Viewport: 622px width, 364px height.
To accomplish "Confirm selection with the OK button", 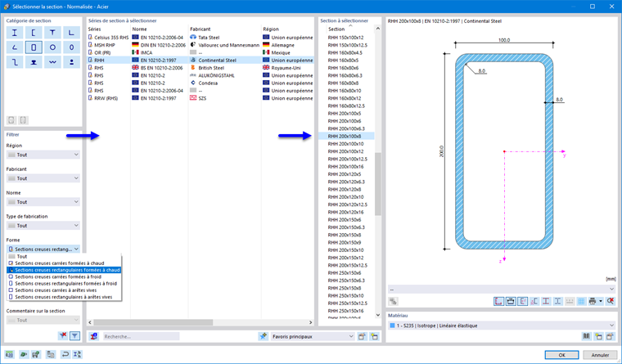I will (561, 355).
